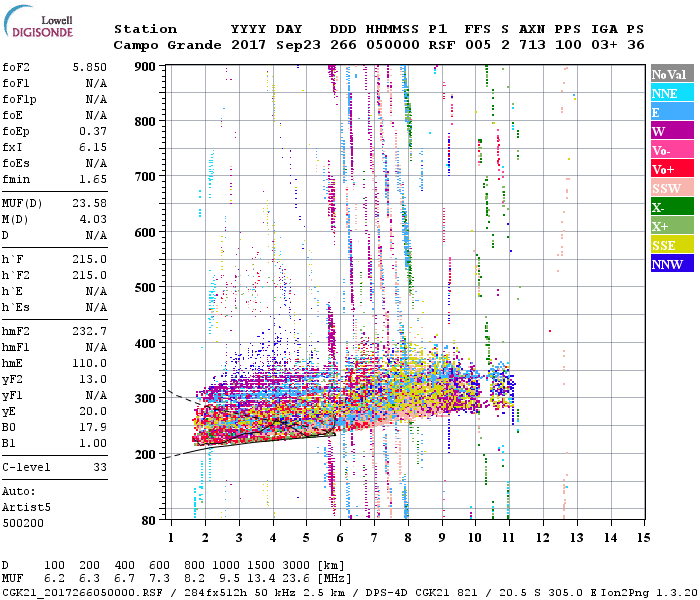Select the NoVal legend swatch
Screen dimensions: 700x600
click(672, 75)
